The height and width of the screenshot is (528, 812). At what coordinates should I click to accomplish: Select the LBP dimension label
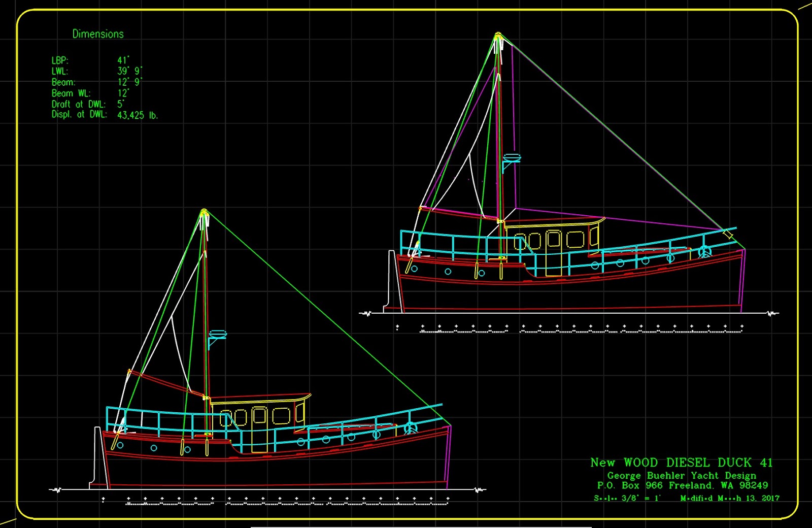(60, 60)
